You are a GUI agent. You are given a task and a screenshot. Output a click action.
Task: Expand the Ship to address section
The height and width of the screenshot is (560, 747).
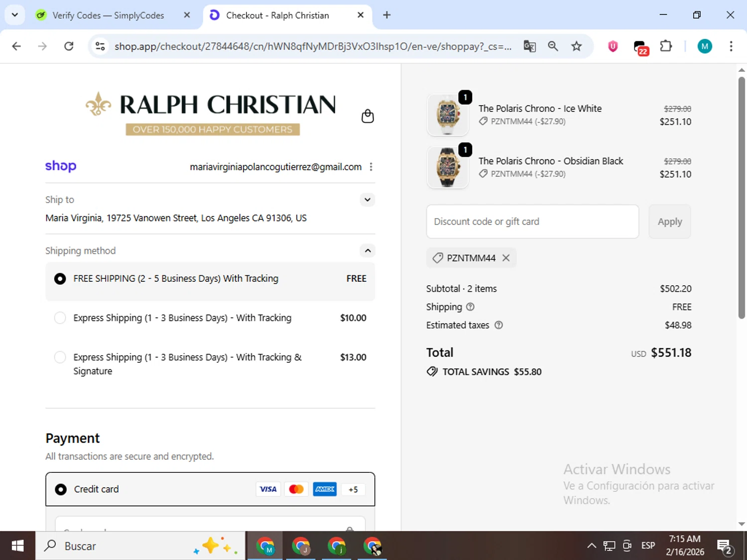pos(368,200)
